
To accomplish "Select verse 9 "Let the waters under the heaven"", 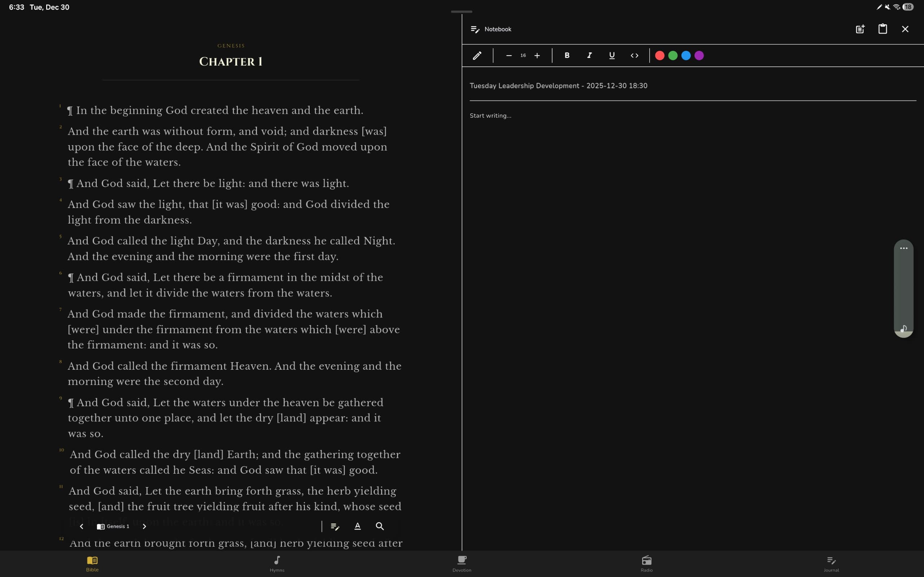I will [x=225, y=418].
